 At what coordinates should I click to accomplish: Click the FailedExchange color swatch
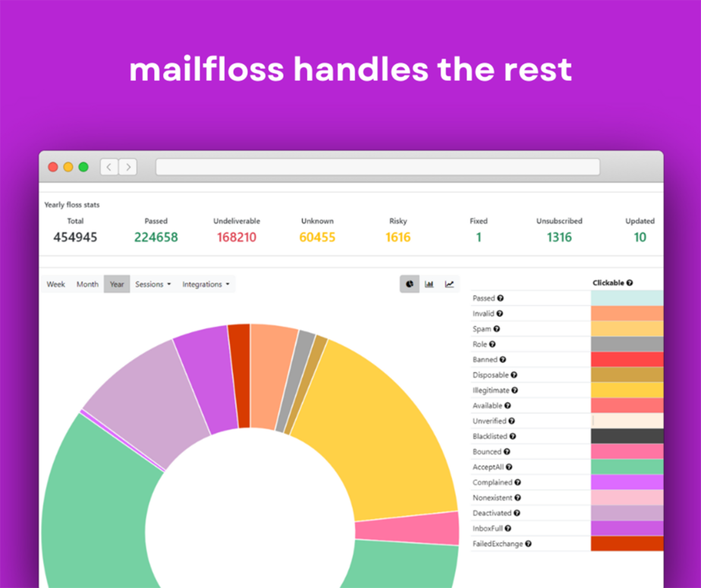627,544
